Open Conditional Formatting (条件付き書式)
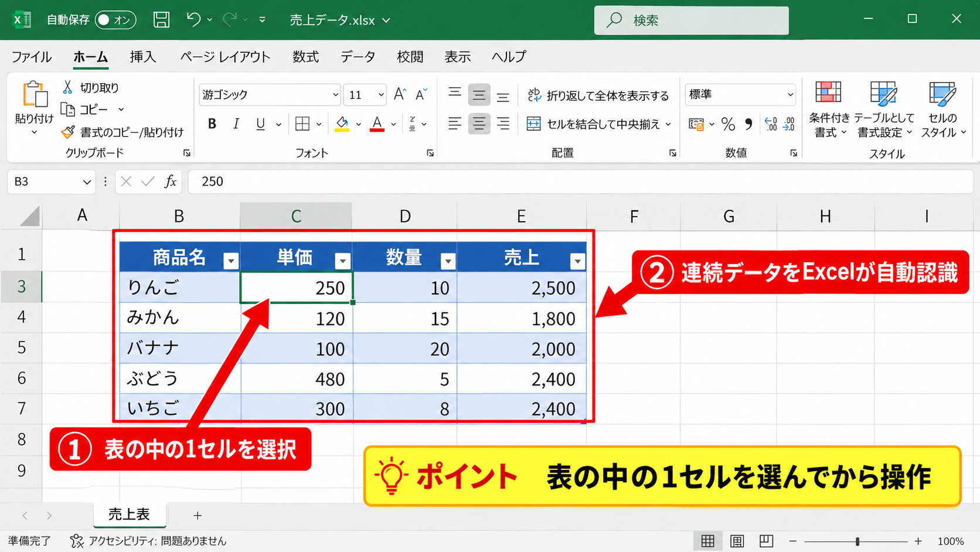 [x=829, y=110]
